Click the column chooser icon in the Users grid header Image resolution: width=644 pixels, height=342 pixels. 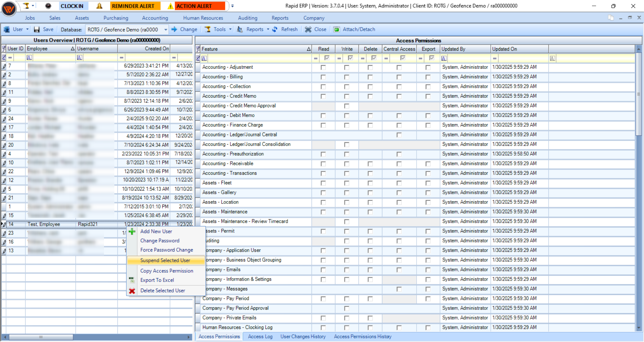click(x=4, y=49)
